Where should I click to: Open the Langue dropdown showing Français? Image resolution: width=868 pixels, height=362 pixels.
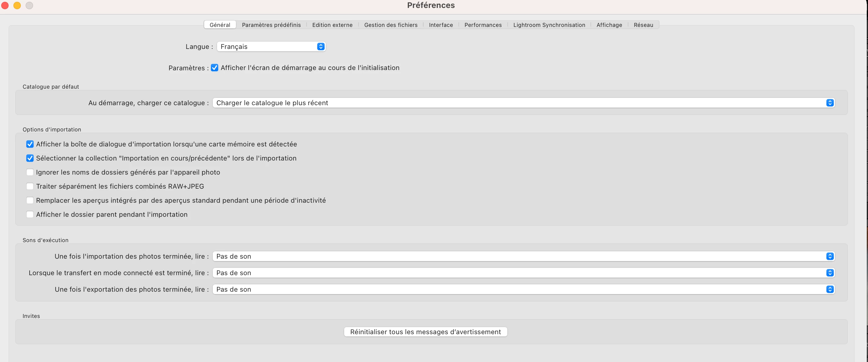[271, 46]
